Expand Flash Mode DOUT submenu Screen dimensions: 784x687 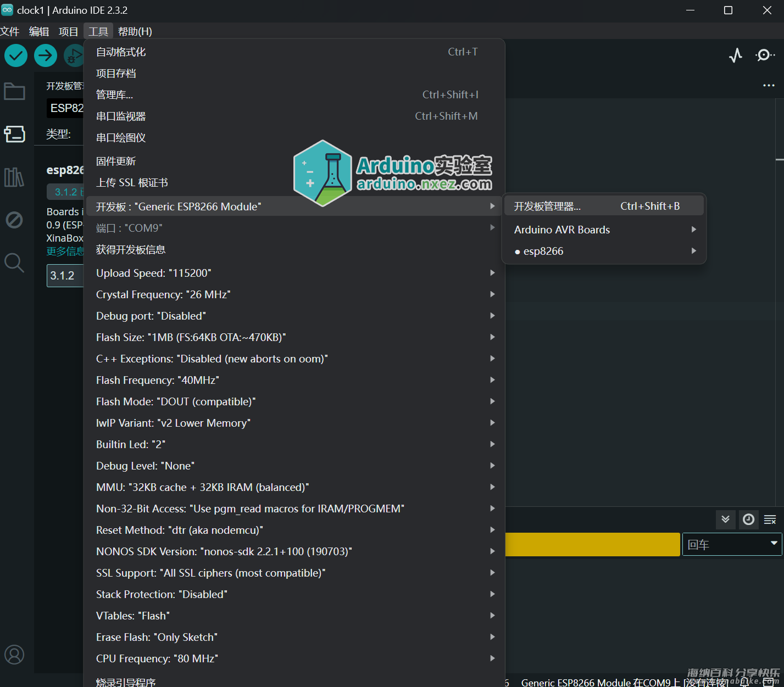[294, 401]
